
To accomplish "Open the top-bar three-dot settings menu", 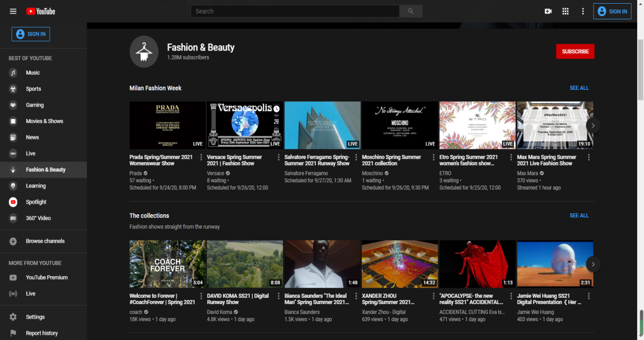I will (583, 11).
